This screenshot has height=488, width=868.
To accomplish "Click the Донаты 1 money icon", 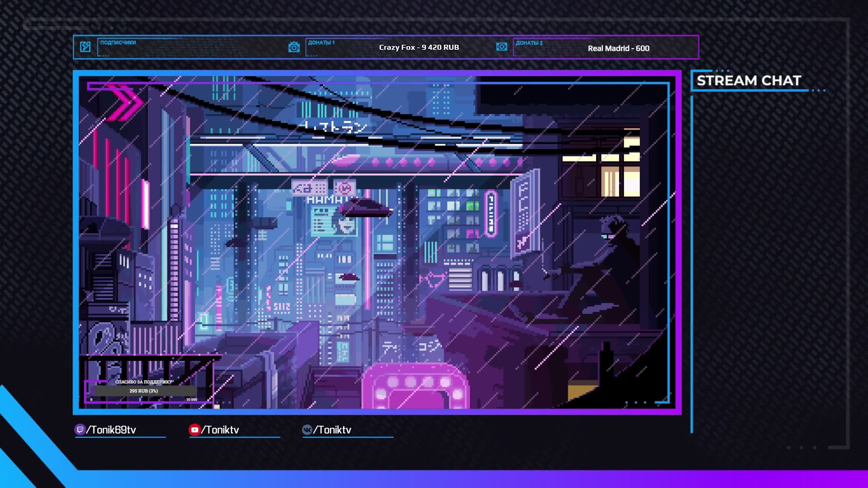I will [x=294, y=47].
